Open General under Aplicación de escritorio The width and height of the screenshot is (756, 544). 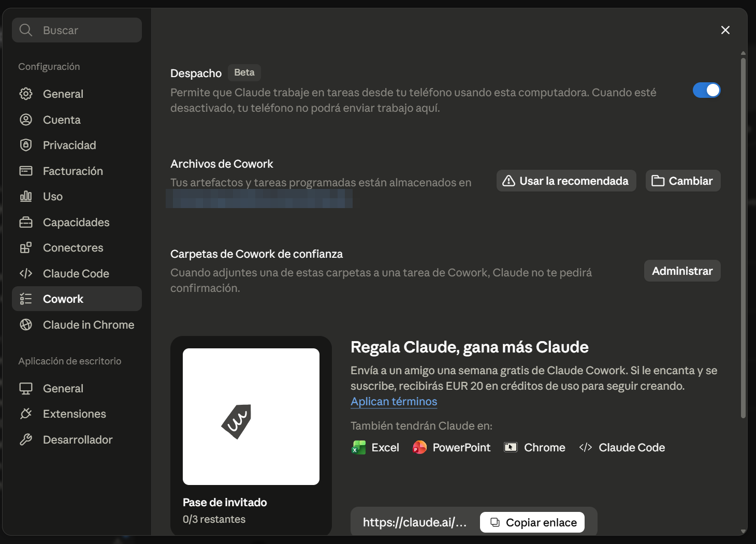pos(77,388)
